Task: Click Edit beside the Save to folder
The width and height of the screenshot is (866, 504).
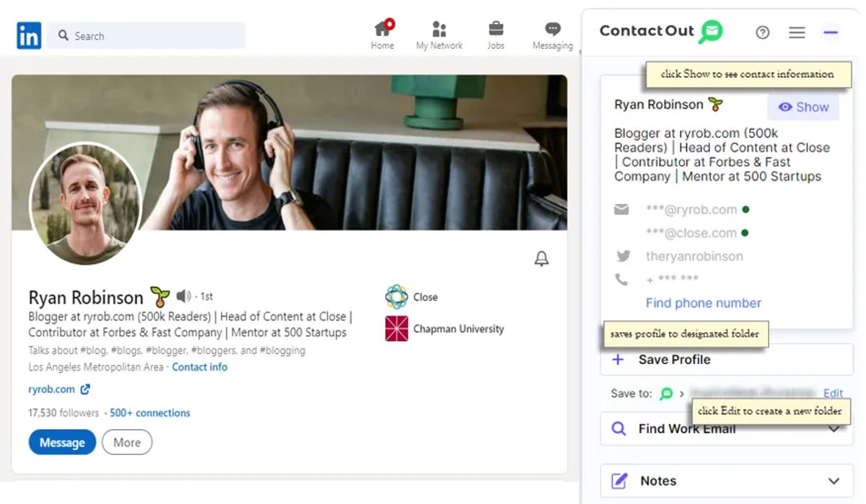Action: point(834,394)
